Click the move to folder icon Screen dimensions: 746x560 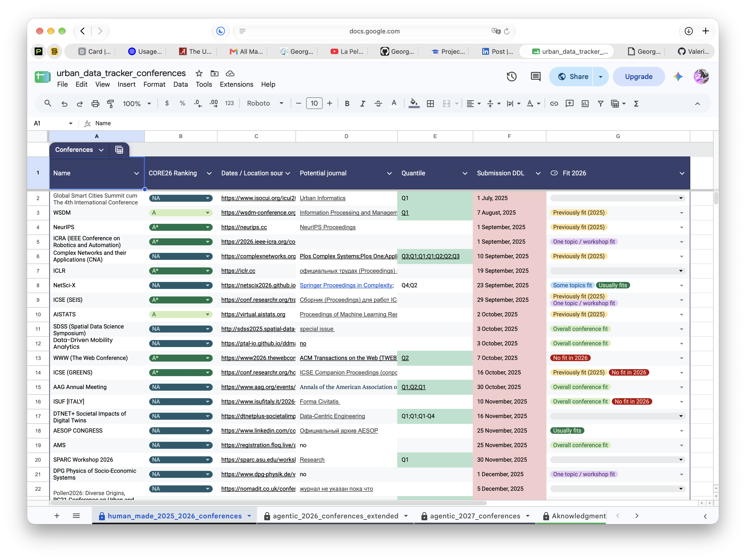pos(215,73)
